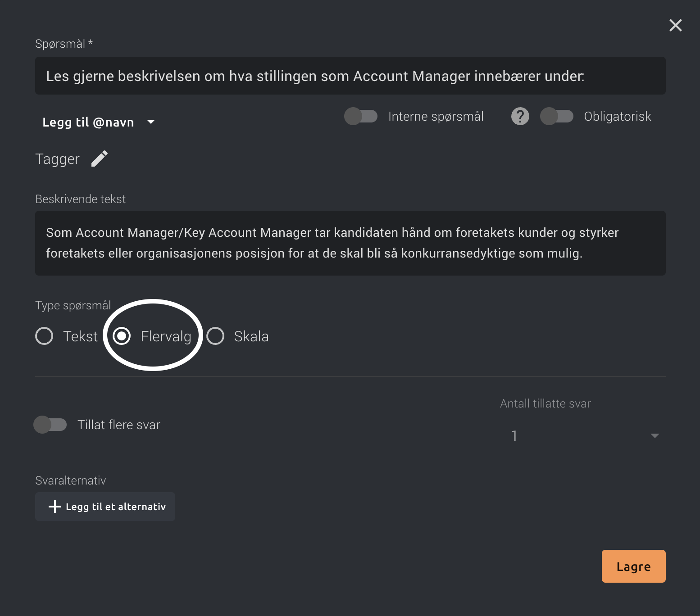
Task: Click the Interne spørsmål label text
Action: (x=436, y=117)
